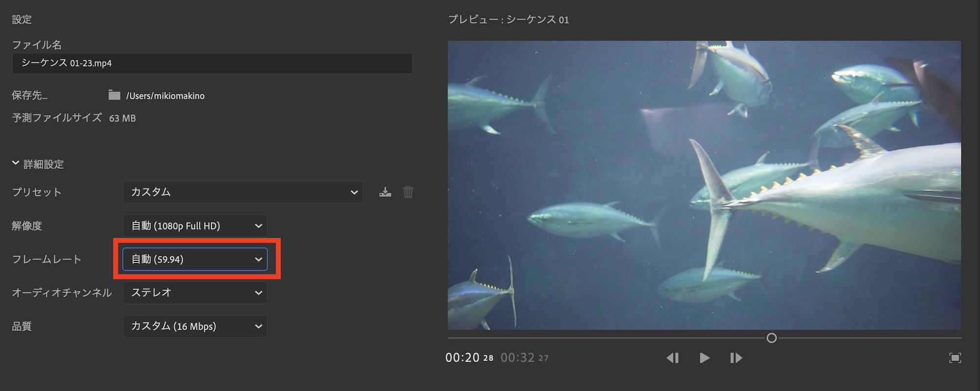
Task: Open the プリセット dropdown showing カスタム
Action: (243, 192)
